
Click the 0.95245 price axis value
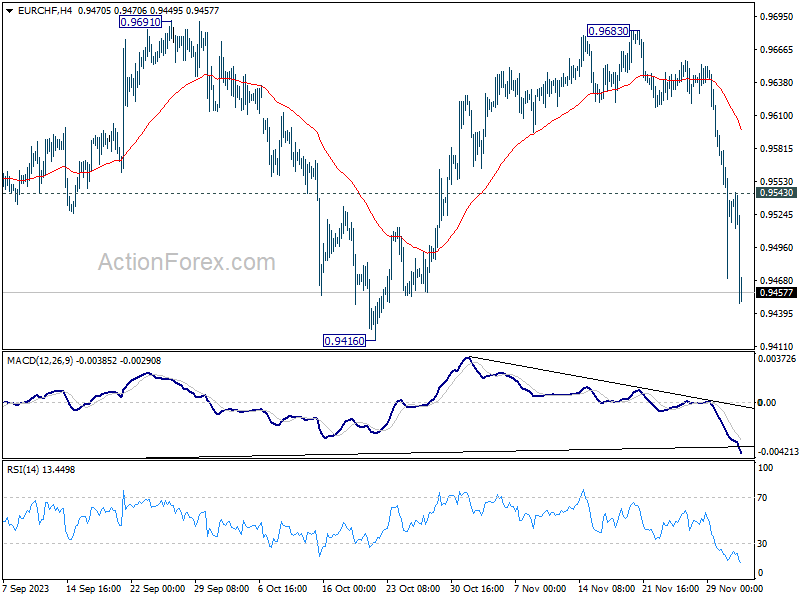point(777,215)
